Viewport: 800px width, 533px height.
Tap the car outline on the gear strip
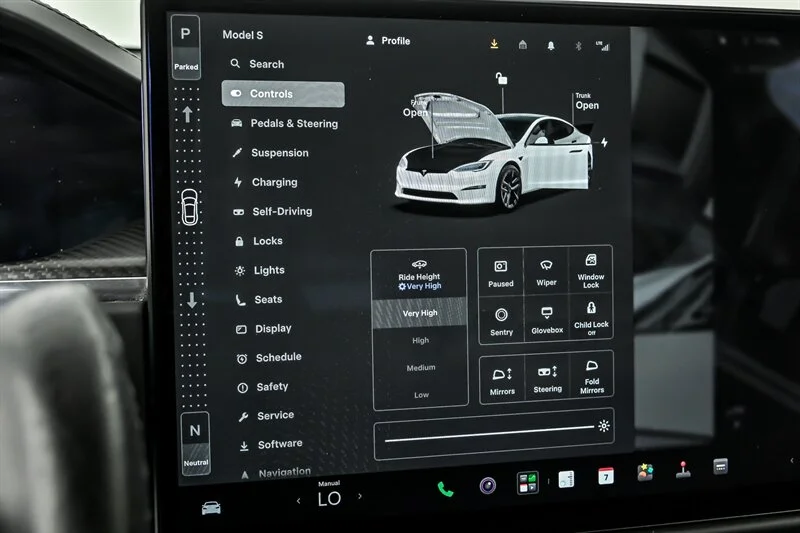coord(189,207)
